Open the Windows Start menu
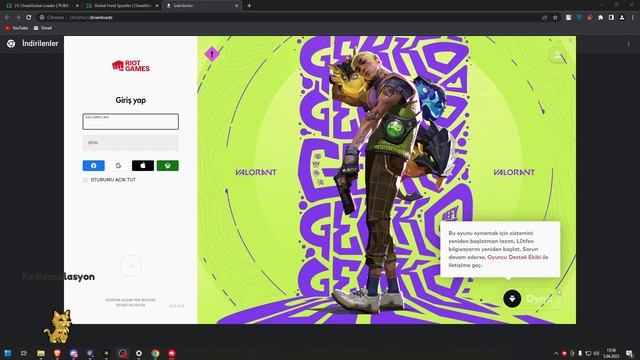 click(x=7, y=353)
